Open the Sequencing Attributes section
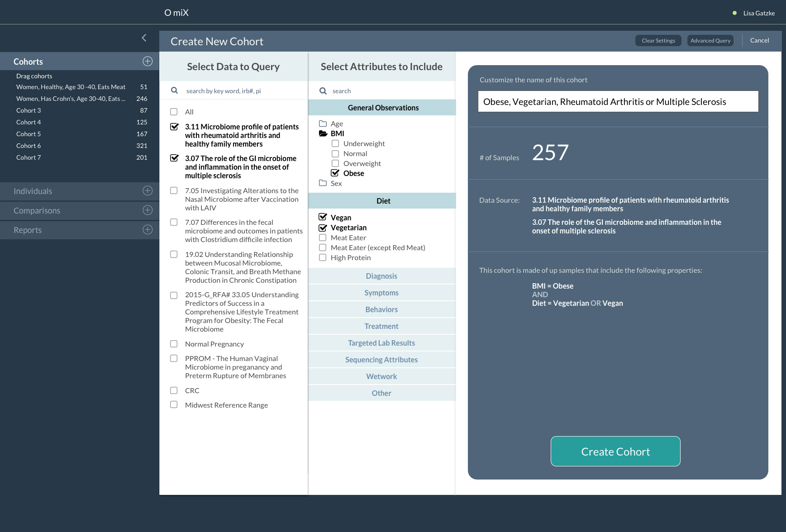This screenshot has width=786, height=532. pos(381,360)
